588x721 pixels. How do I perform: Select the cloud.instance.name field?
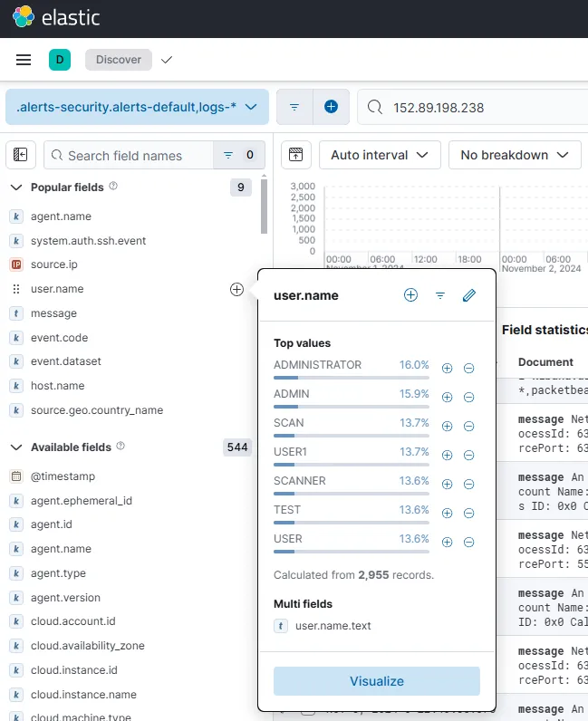click(x=83, y=695)
